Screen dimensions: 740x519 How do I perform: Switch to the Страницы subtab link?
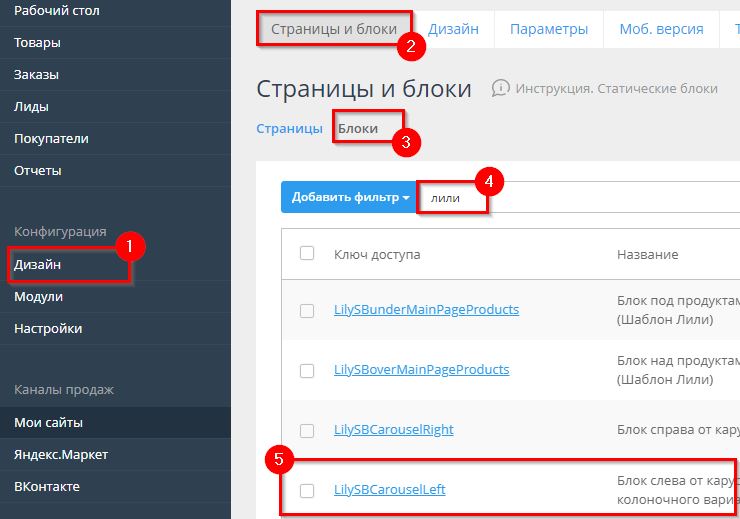289,128
